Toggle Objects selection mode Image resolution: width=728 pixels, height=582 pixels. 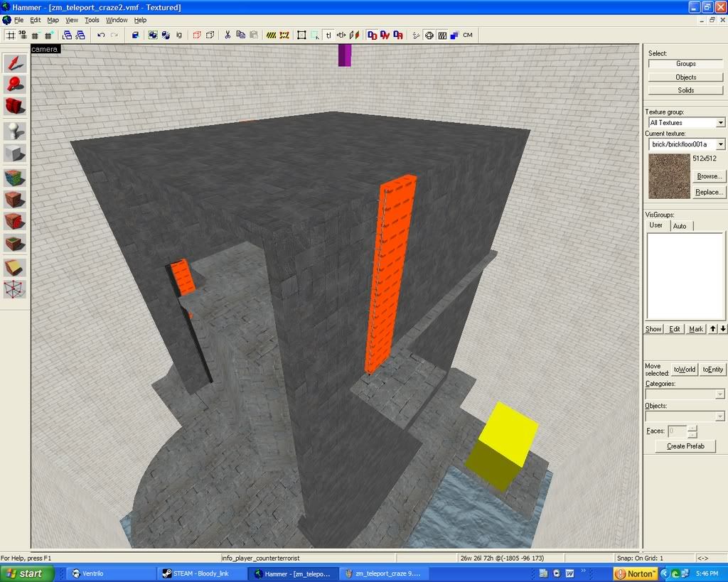(685, 77)
